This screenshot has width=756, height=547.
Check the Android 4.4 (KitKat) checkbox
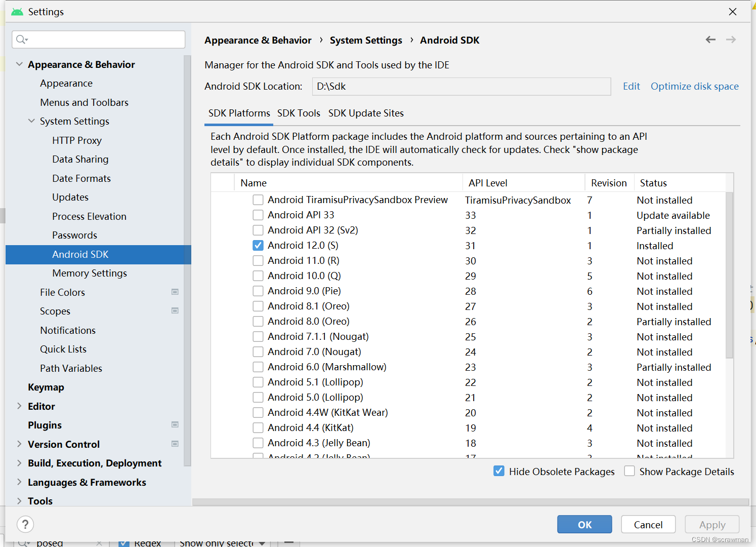(258, 427)
